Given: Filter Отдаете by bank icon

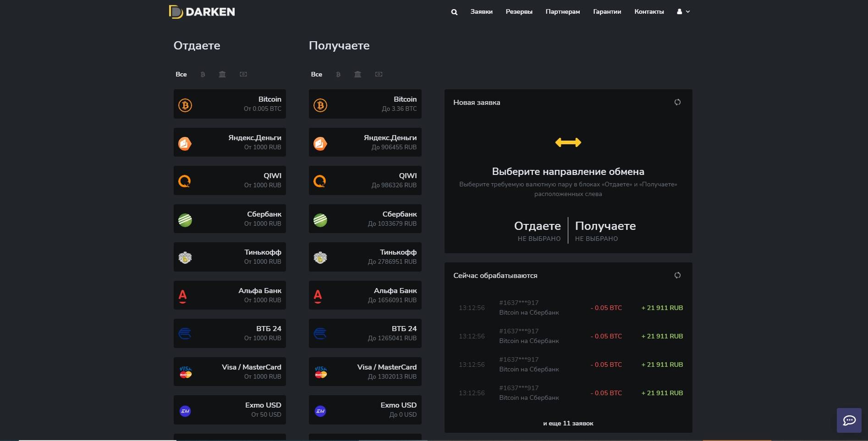Looking at the screenshot, I should tap(222, 74).
